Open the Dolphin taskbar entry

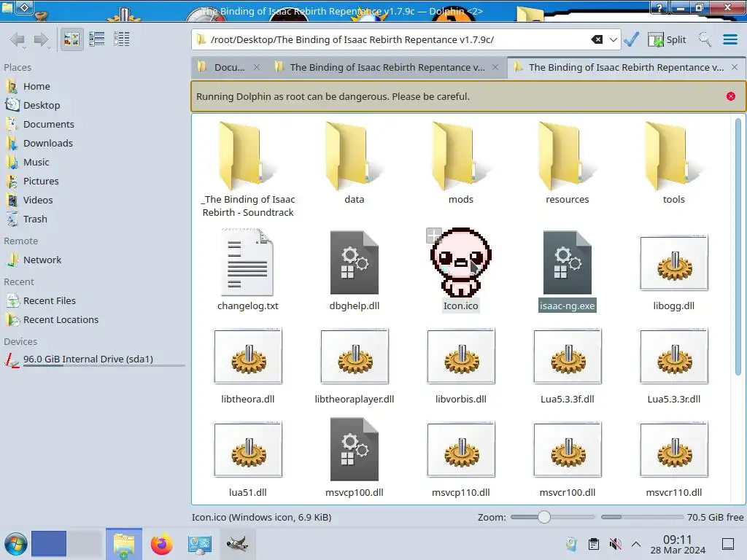point(124,544)
